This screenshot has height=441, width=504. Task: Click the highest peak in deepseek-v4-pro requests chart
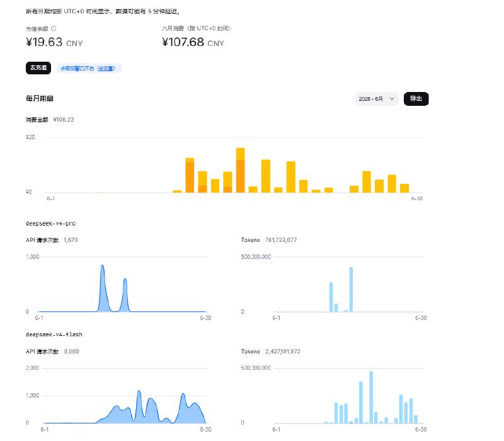(102, 265)
